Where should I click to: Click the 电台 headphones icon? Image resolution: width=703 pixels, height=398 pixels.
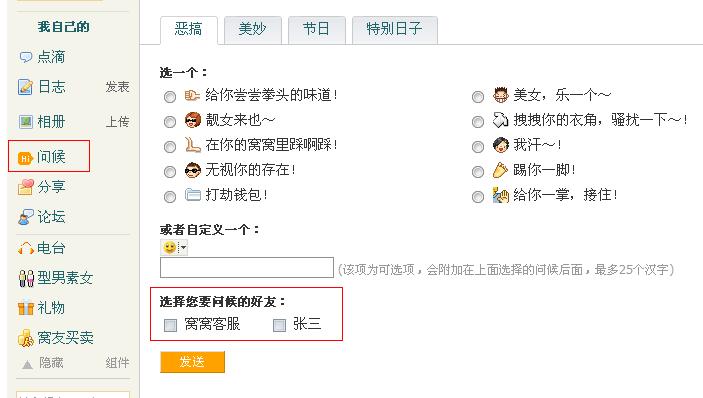pos(26,248)
